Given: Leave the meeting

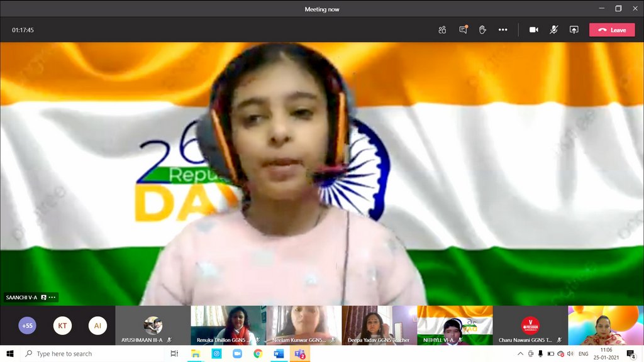Looking at the screenshot, I should [612, 30].
